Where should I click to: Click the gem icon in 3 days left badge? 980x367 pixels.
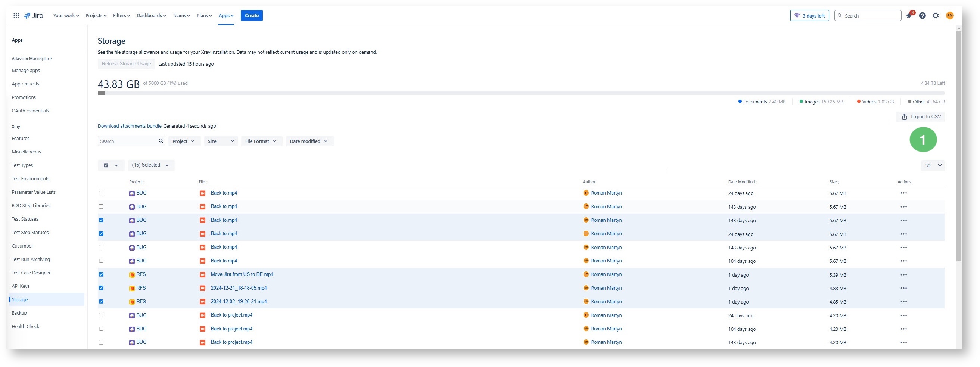click(x=797, y=16)
